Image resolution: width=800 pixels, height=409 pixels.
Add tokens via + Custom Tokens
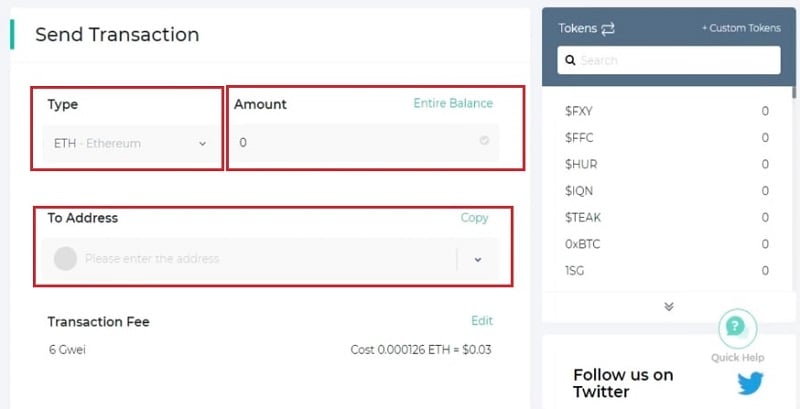741,29
